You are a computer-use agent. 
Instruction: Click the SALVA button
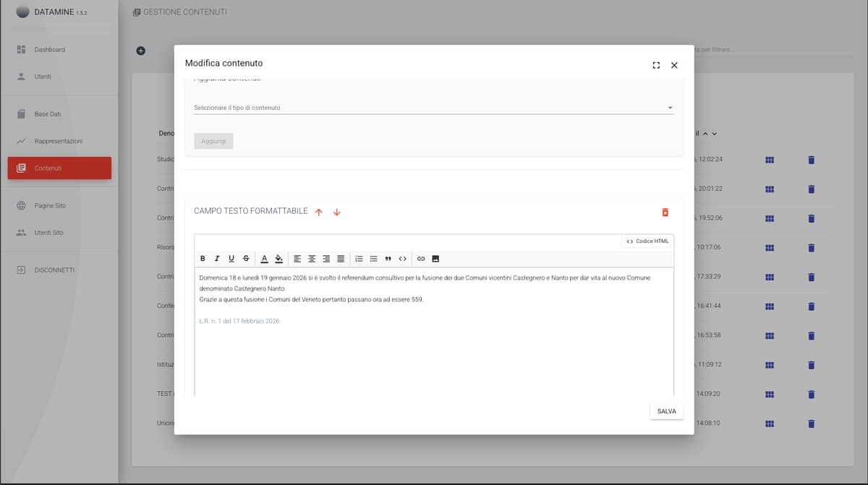(666, 411)
